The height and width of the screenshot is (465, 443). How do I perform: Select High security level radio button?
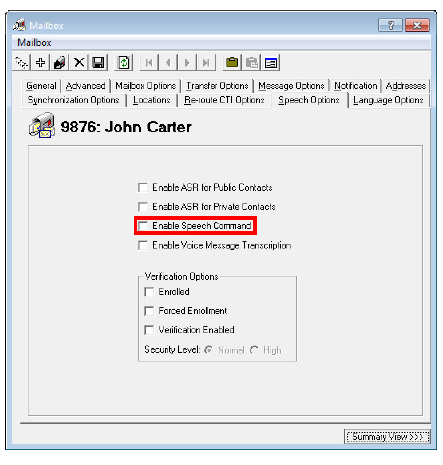tap(254, 350)
